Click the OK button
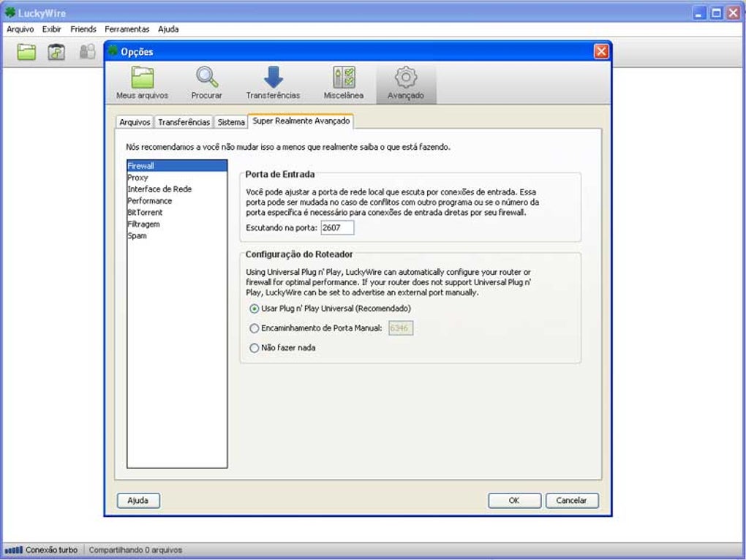The image size is (746, 560). tap(514, 501)
